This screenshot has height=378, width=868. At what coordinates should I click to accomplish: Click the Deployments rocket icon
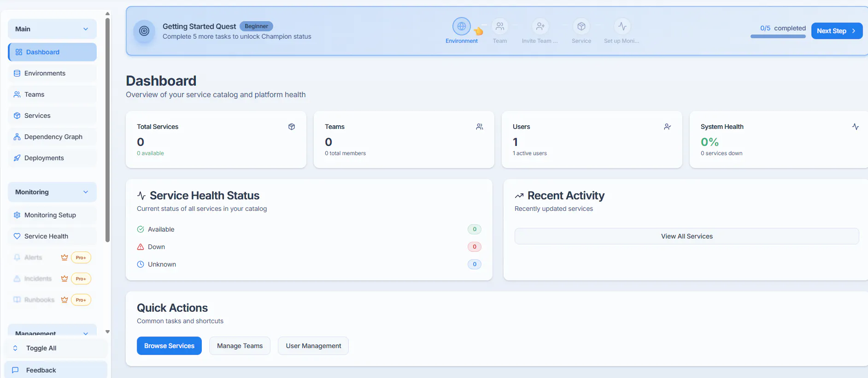tap(17, 158)
